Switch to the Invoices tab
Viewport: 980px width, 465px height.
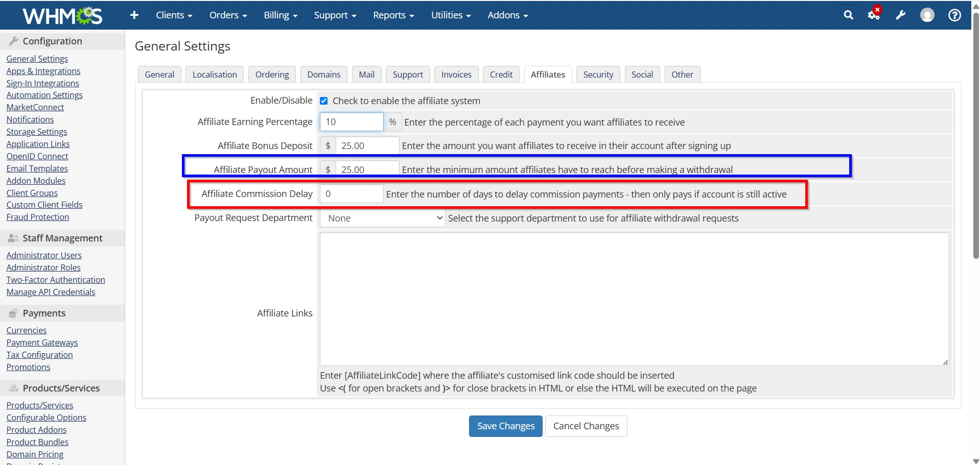coord(456,75)
